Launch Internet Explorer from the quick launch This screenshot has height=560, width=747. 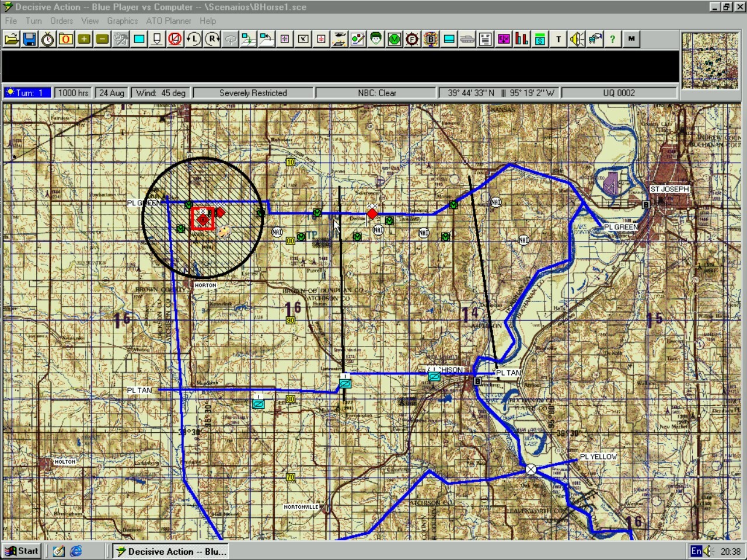tap(76, 551)
